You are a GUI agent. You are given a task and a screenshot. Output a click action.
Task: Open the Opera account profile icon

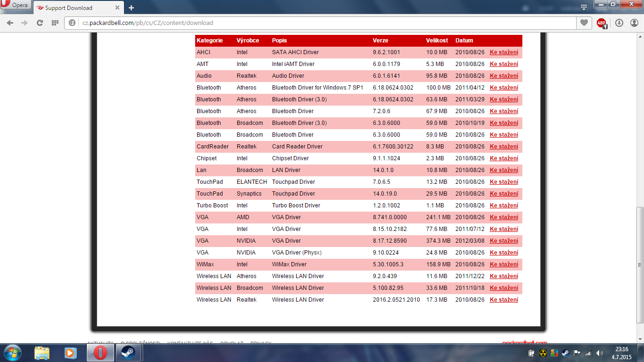point(634,23)
